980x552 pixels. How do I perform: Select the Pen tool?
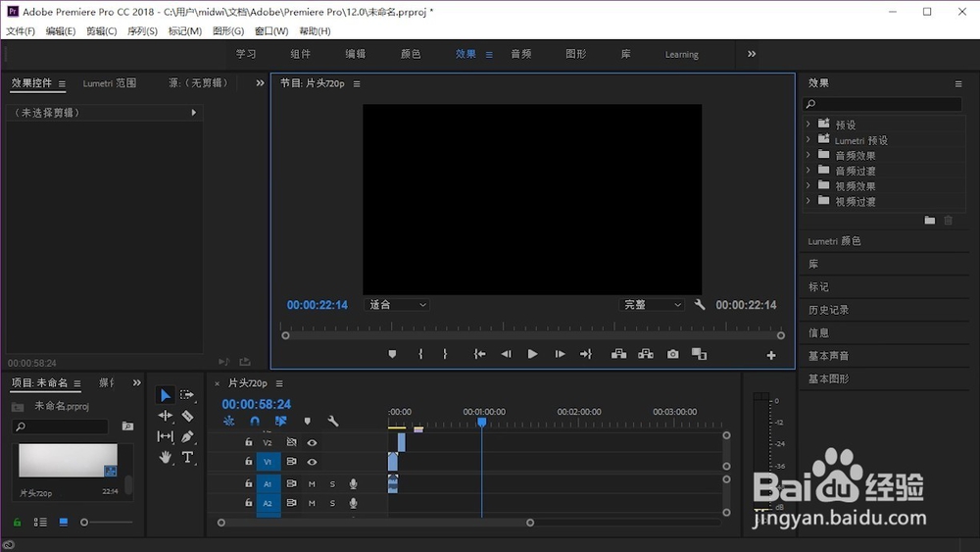(187, 436)
